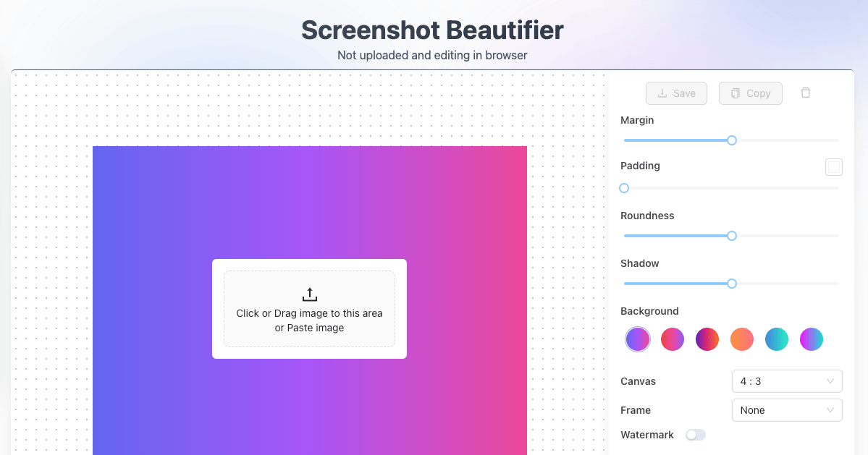This screenshot has width=868, height=455.
Task: Click the Copy button
Action: coord(750,93)
